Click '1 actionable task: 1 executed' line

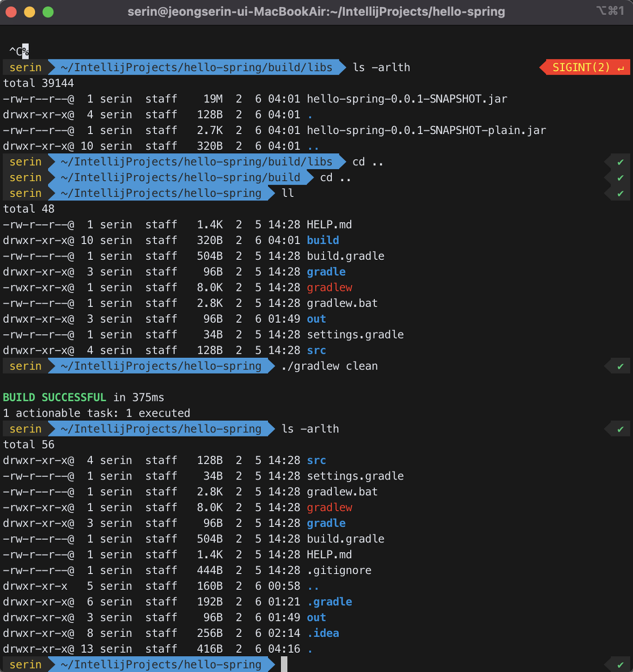[96, 413]
